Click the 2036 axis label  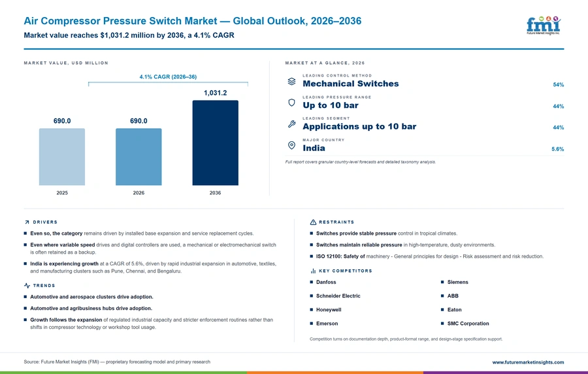point(215,193)
